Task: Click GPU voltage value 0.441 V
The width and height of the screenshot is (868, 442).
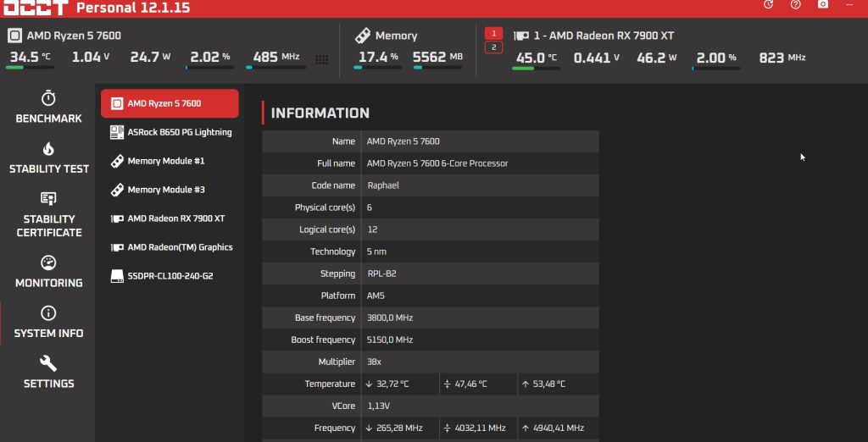Action: [x=596, y=58]
